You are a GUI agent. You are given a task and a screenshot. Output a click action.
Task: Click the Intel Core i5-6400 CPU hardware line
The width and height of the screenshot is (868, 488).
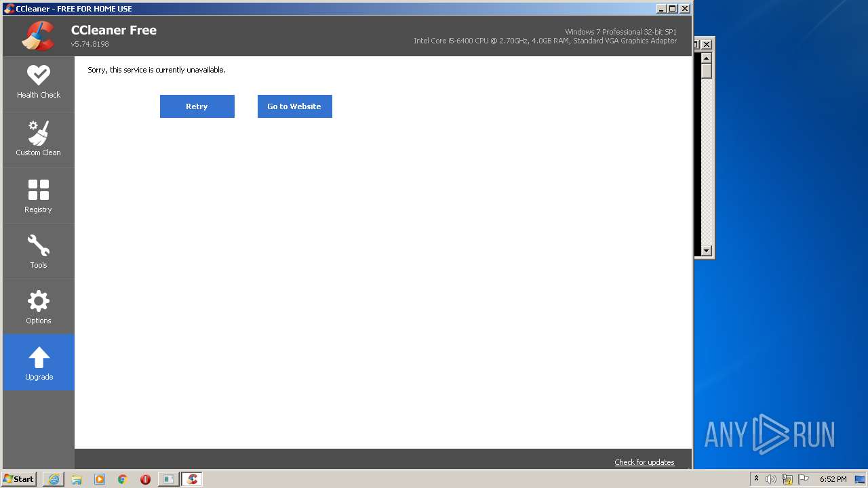[545, 41]
